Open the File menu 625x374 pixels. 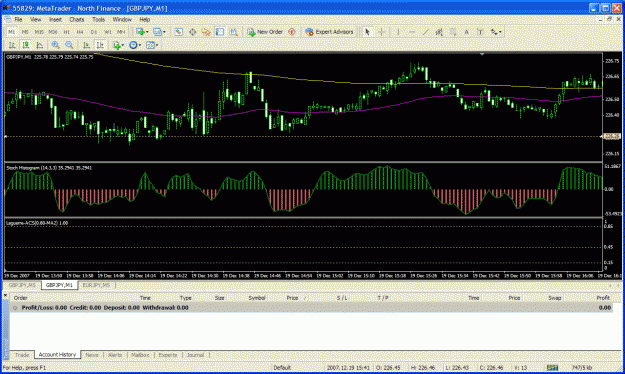[18, 19]
